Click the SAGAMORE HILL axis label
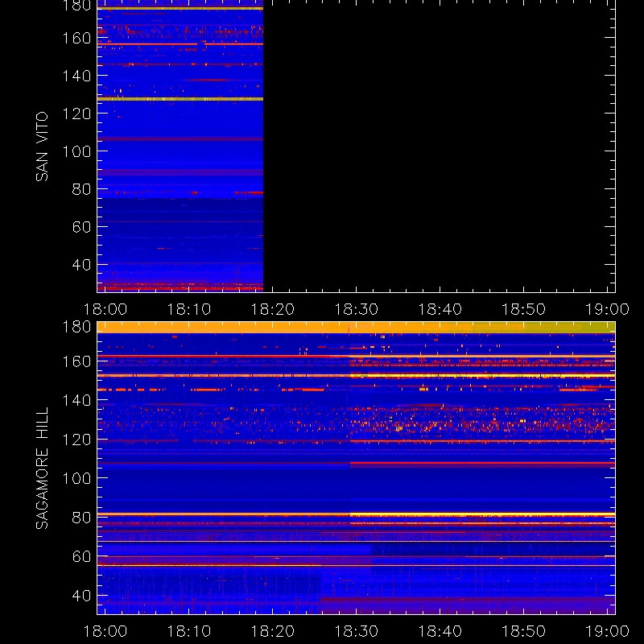The image size is (644, 644). pos(43,468)
